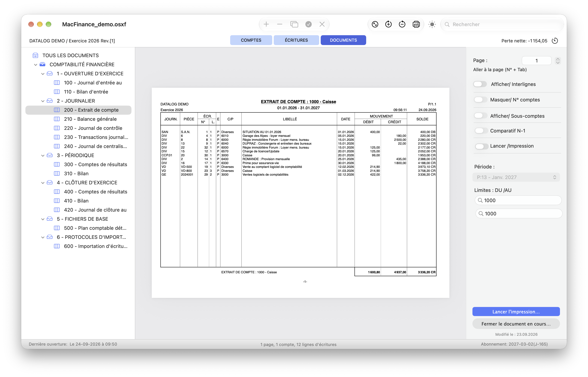Screen dimensions: 588x377
Task: Click the table icon beside 310 - Bilan
Action: coord(57,174)
